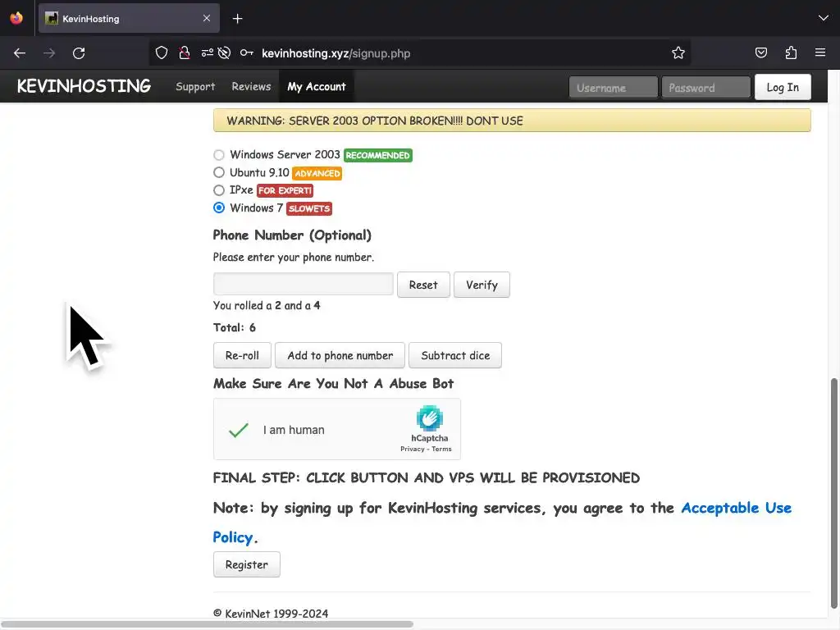
Task: Open a new browser tab
Action: (x=237, y=19)
